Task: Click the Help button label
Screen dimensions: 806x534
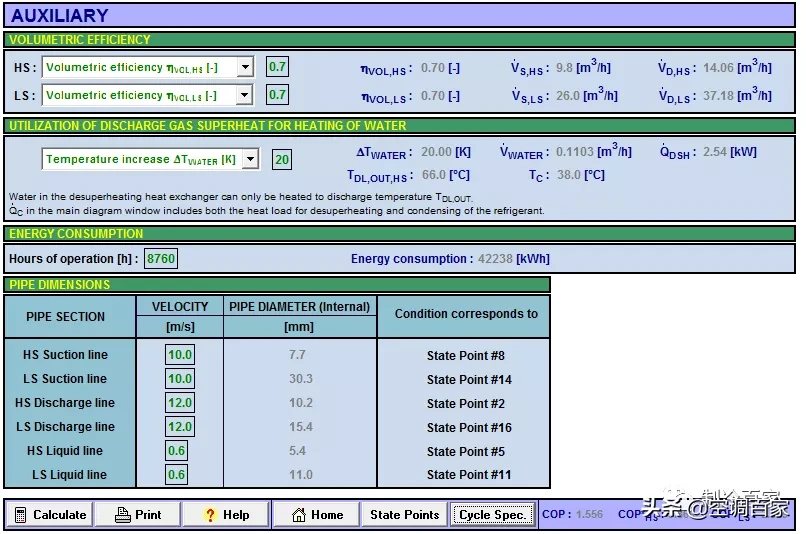Action: [236, 514]
